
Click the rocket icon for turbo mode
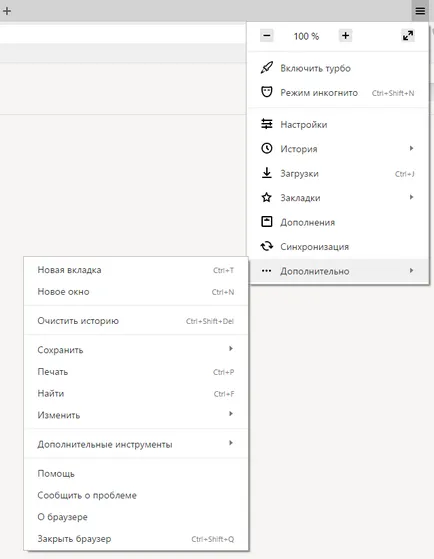(x=267, y=68)
